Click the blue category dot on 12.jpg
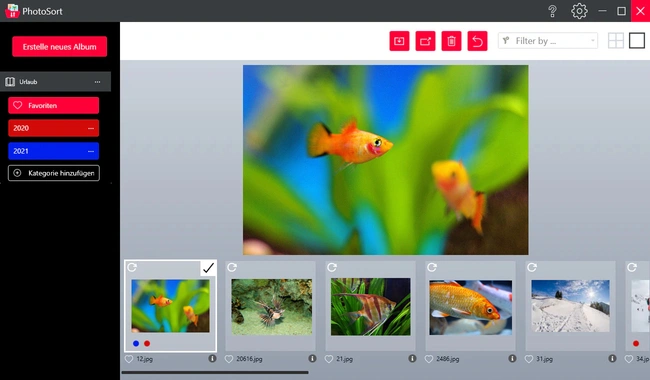Screen dimensions: 650x380 (x=136, y=343)
